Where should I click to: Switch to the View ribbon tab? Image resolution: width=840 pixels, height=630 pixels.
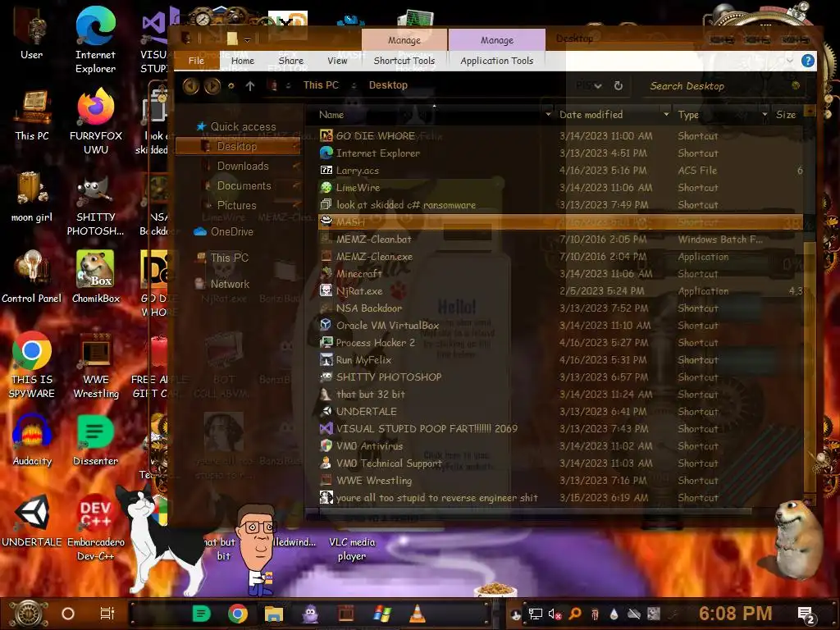(337, 61)
